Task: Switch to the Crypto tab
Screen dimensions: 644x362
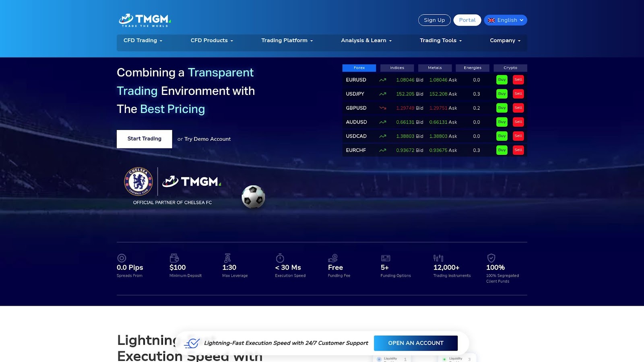Action: 510,68
